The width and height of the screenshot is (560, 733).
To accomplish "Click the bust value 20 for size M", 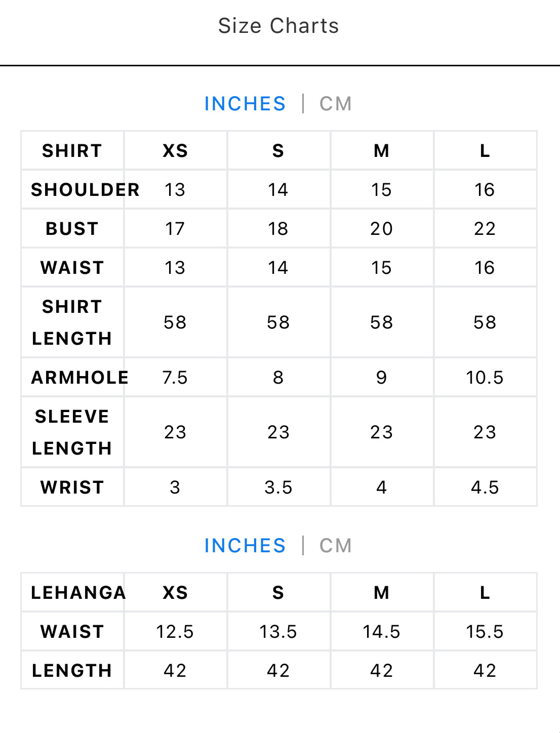I will coord(382,228).
